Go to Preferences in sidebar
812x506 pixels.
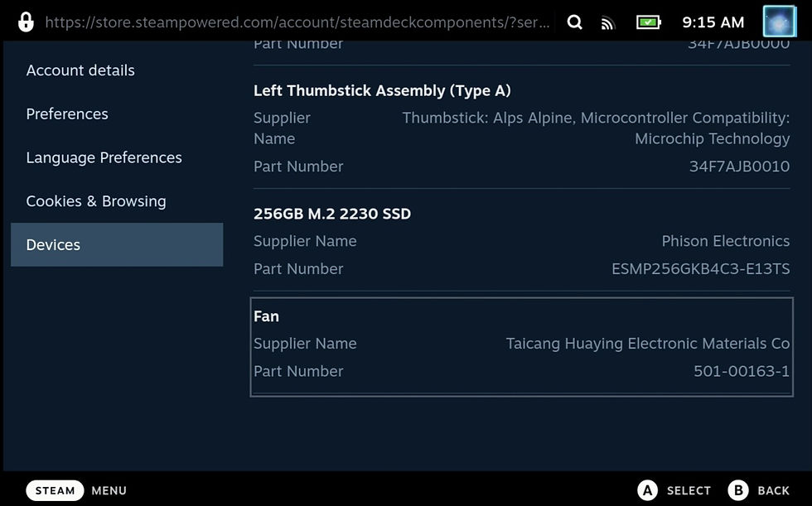67,113
